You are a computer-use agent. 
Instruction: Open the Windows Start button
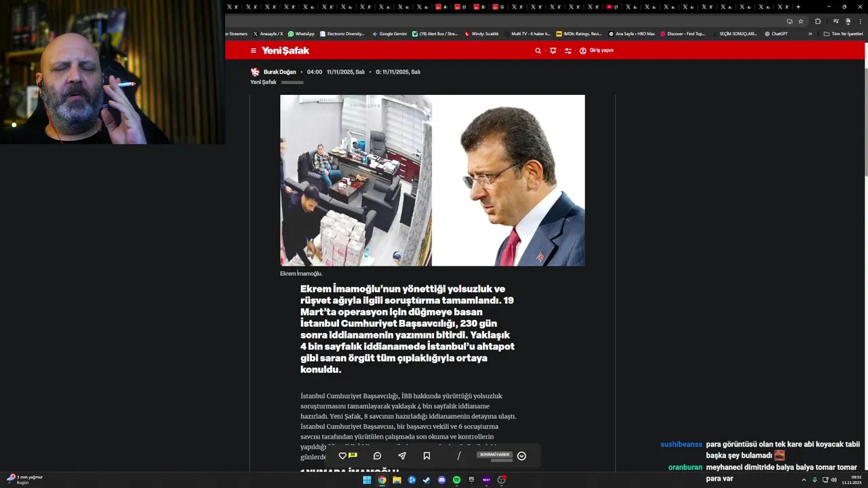tap(367, 480)
